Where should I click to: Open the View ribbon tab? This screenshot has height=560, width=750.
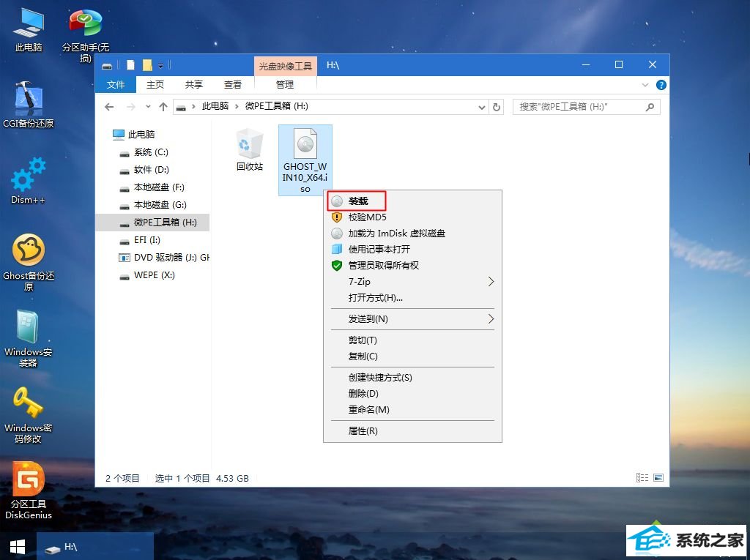tap(233, 85)
